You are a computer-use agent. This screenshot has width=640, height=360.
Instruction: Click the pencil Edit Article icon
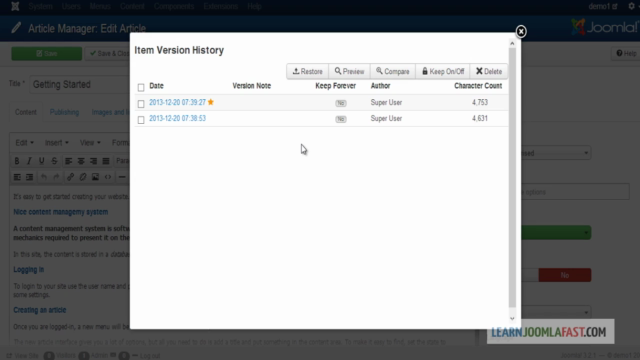click(x=16, y=28)
